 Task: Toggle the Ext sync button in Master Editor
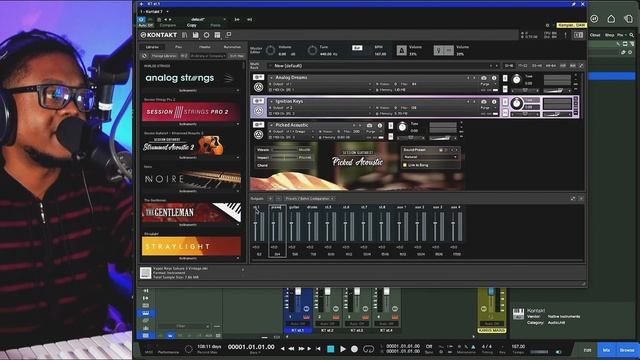(x=357, y=48)
